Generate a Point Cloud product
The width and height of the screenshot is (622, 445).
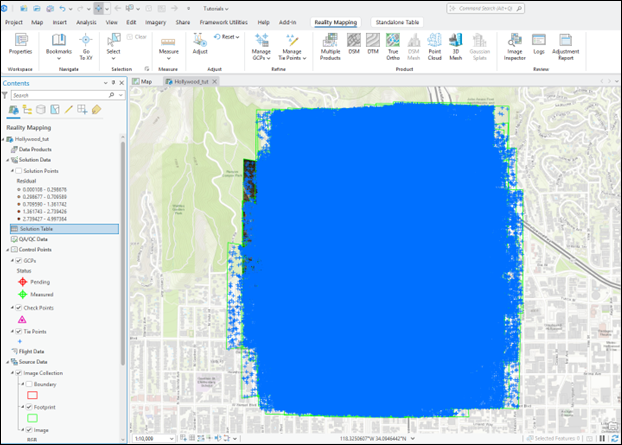pos(434,47)
